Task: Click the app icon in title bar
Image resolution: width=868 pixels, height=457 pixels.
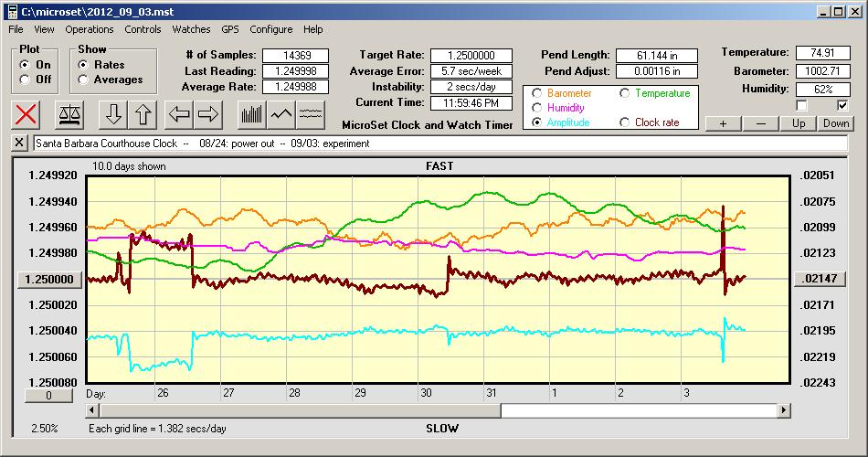Action: [12, 12]
